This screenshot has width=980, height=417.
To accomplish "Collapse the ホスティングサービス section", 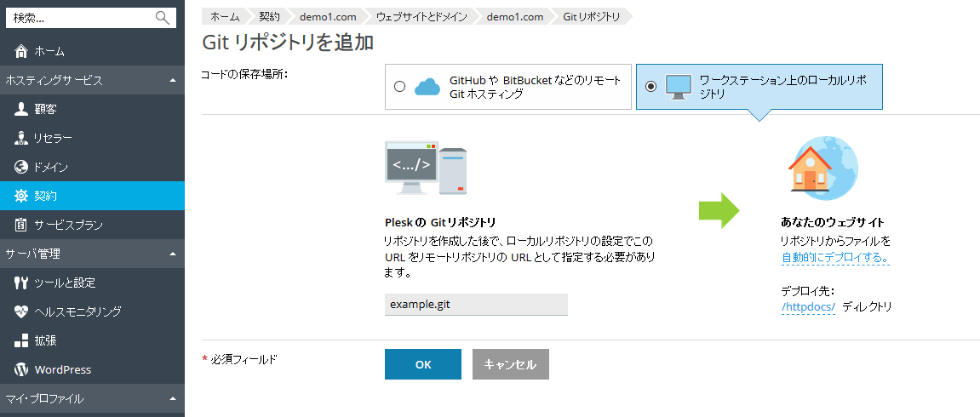I will coord(173,81).
